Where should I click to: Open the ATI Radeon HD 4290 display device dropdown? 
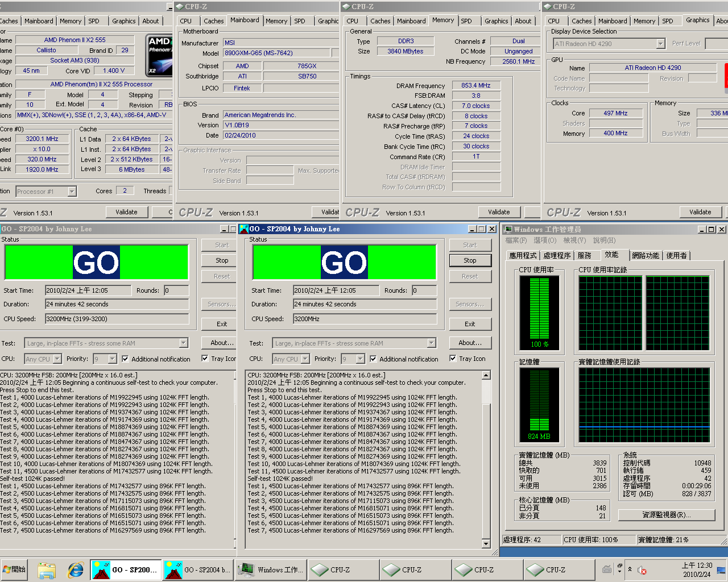tap(660, 44)
